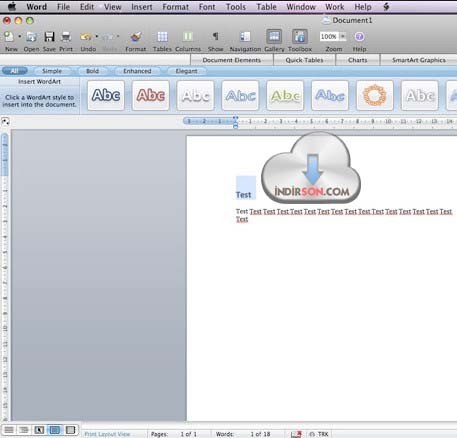Image resolution: width=457 pixels, height=438 pixels.
Task: Switch to SmartArt Graphics tab
Action: [x=419, y=60]
